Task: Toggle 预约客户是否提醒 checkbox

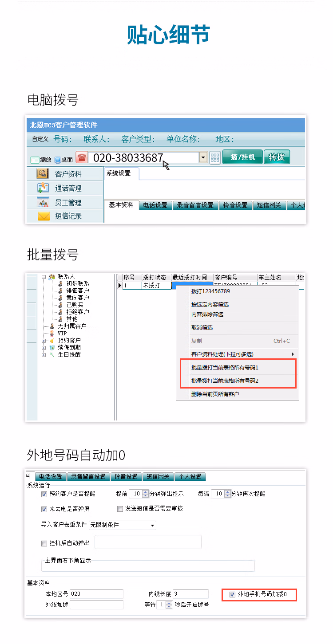Action: click(44, 494)
